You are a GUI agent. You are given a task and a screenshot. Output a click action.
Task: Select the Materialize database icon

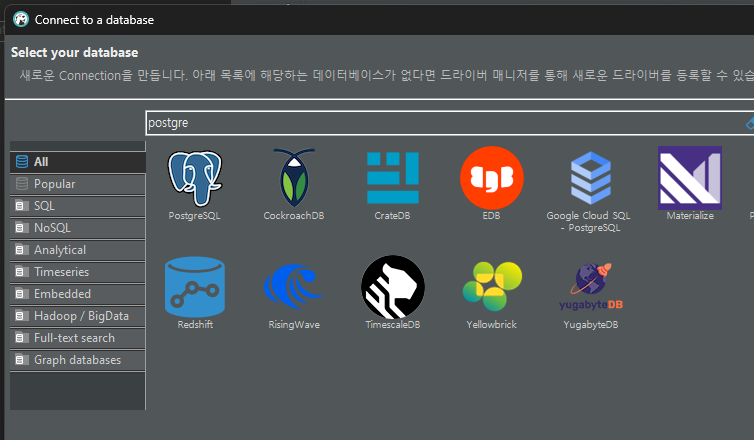pos(690,178)
